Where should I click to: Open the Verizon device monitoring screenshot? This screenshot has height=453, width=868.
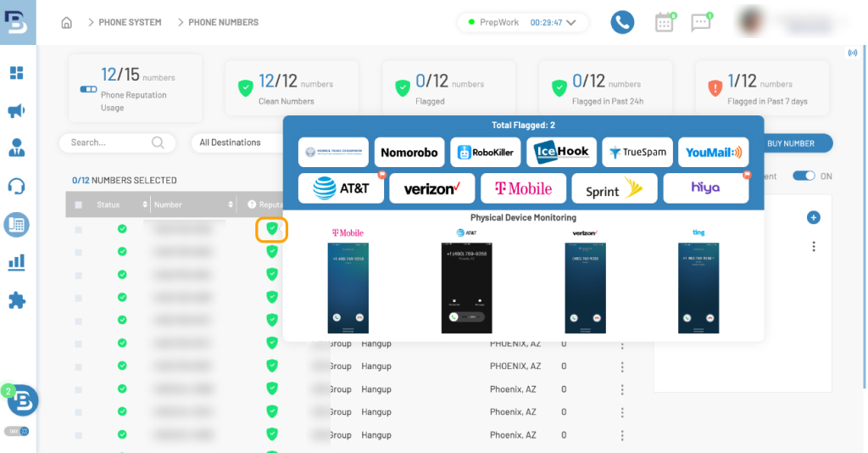click(585, 288)
